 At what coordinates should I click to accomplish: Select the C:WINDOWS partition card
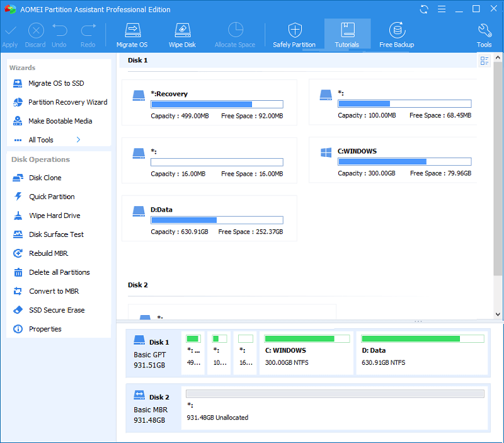(392, 160)
